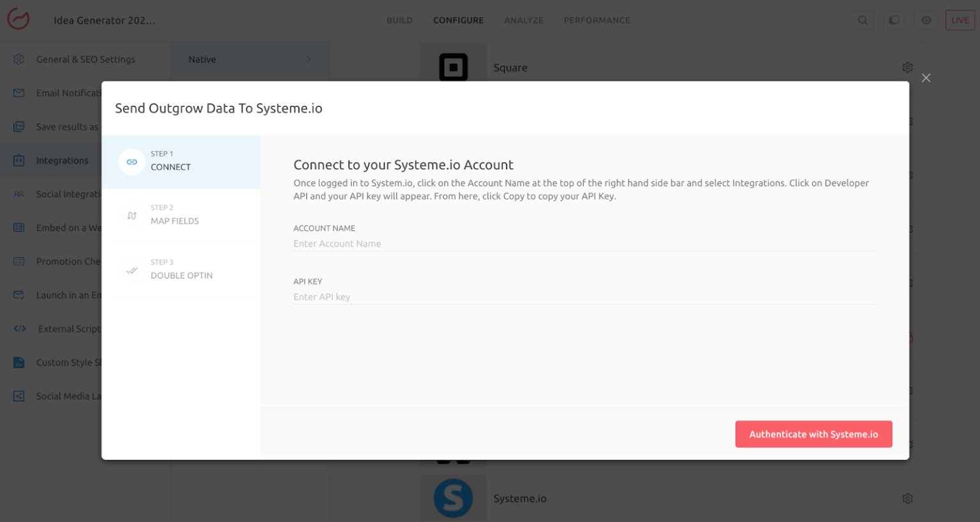Image resolution: width=980 pixels, height=522 pixels.
Task: Open General & SEO Settings in sidebar
Action: (x=85, y=59)
